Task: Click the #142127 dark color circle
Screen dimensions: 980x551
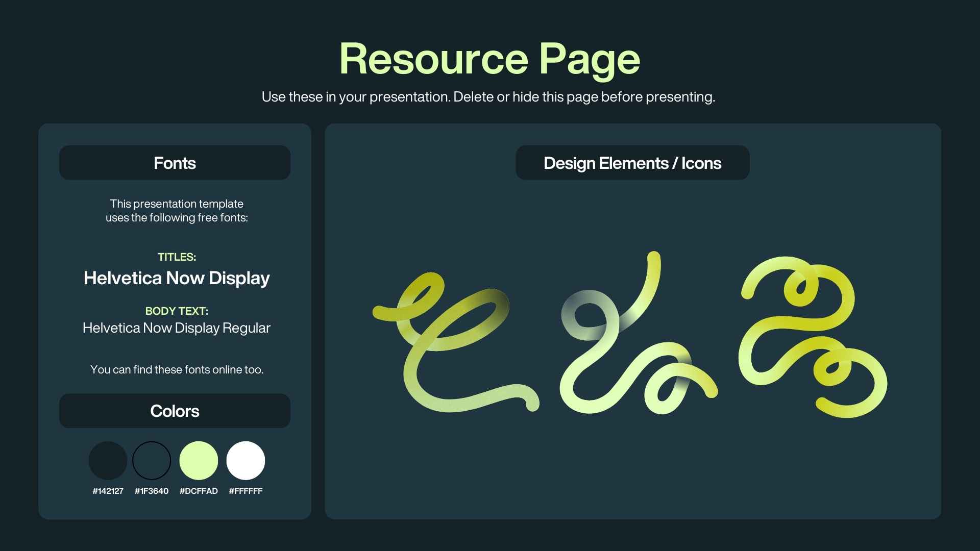Action: tap(108, 461)
